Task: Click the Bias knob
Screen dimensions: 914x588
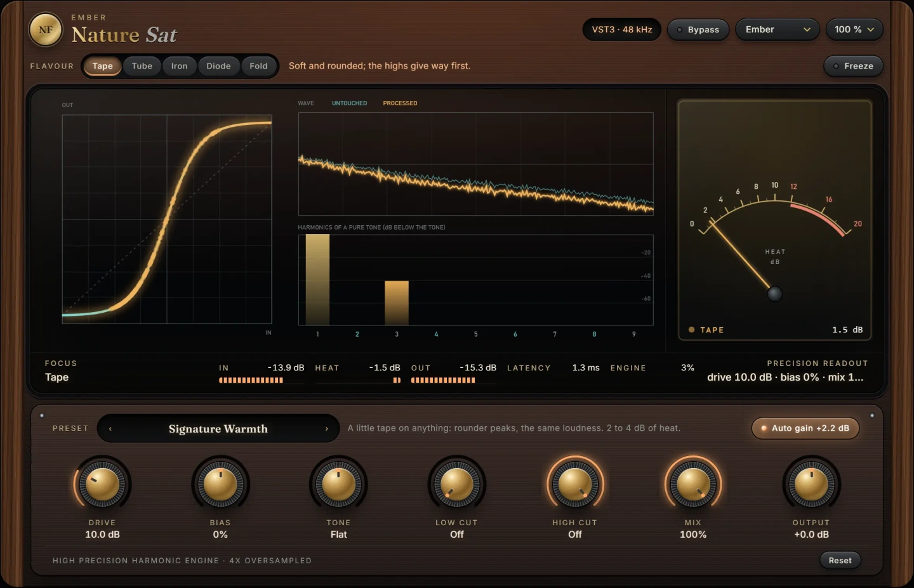Action: click(220, 485)
